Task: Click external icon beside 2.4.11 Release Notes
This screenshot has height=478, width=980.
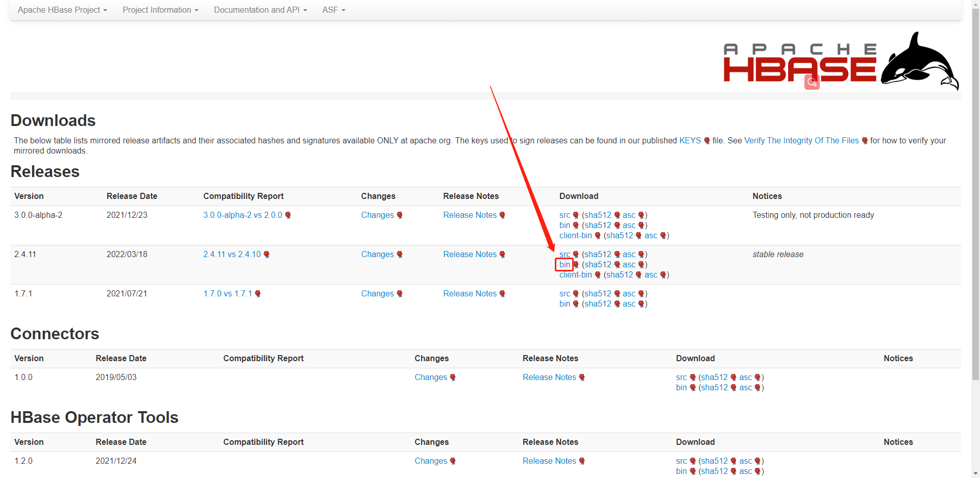Action: pos(502,255)
